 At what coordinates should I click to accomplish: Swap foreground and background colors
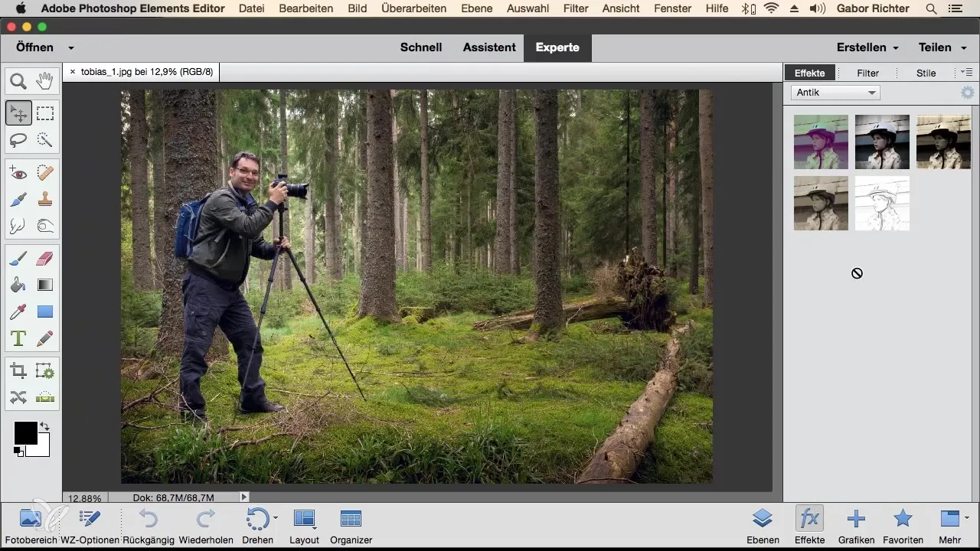[x=44, y=426]
